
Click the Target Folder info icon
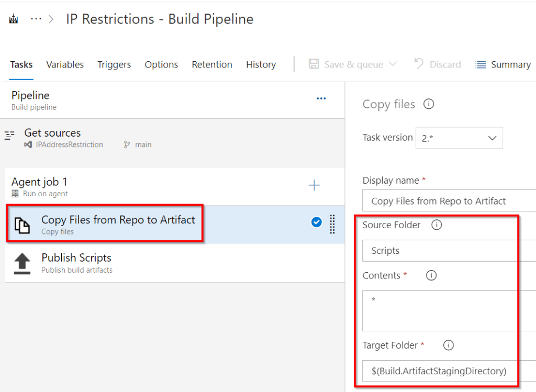448,345
